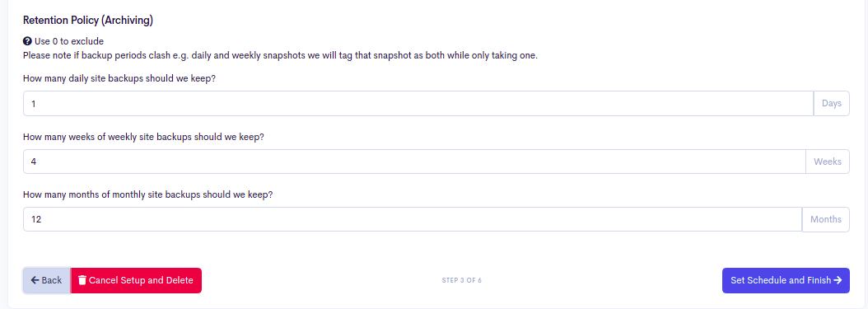Click the note about backup periods clashing
Screen dimensions: 868x309
(x=280, y=55)
